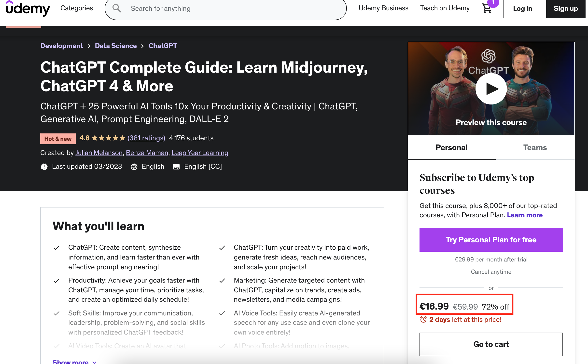588x364 pixels.
Task: Click the rating stars
Action: [108, 138]
